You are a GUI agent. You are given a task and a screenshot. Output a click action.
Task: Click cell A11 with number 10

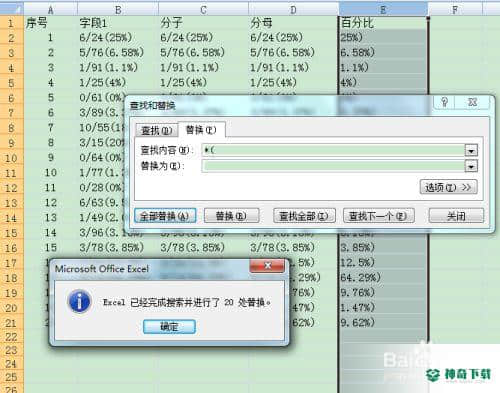point(51,173)
